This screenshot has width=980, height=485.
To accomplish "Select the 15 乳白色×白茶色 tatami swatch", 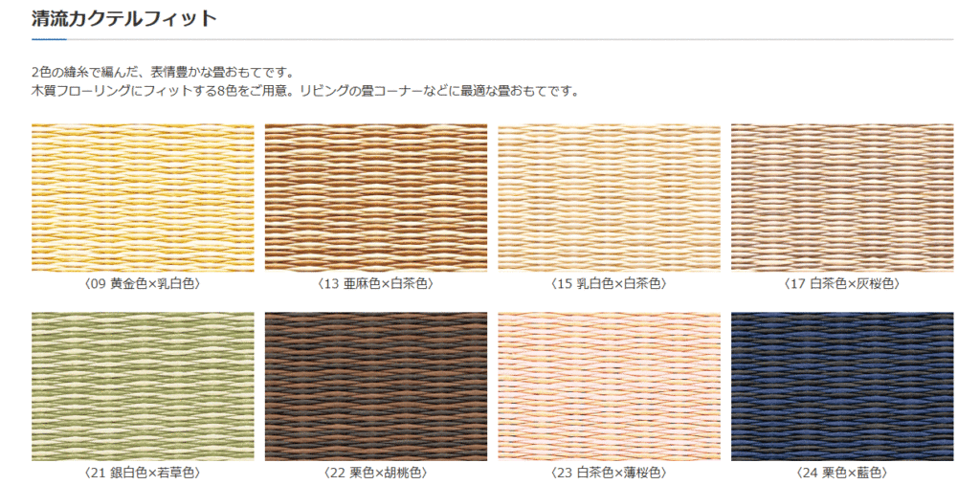I will [x=610, y=198].
